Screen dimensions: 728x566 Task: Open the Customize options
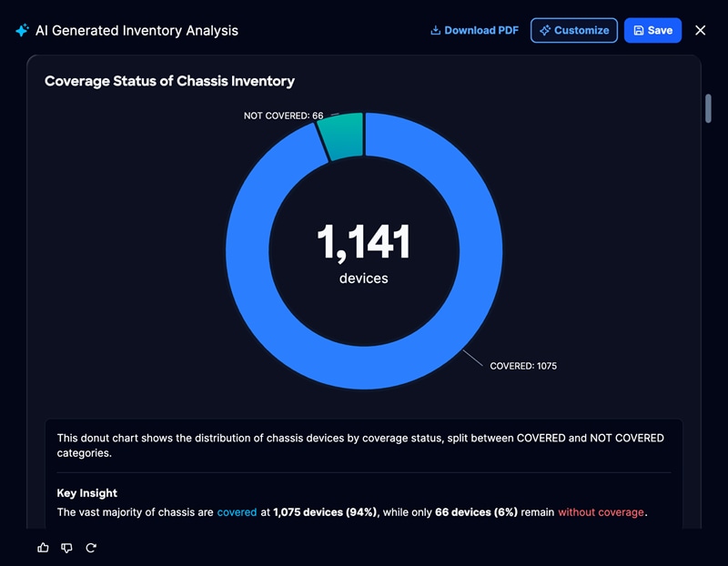[x=574, y=30]
